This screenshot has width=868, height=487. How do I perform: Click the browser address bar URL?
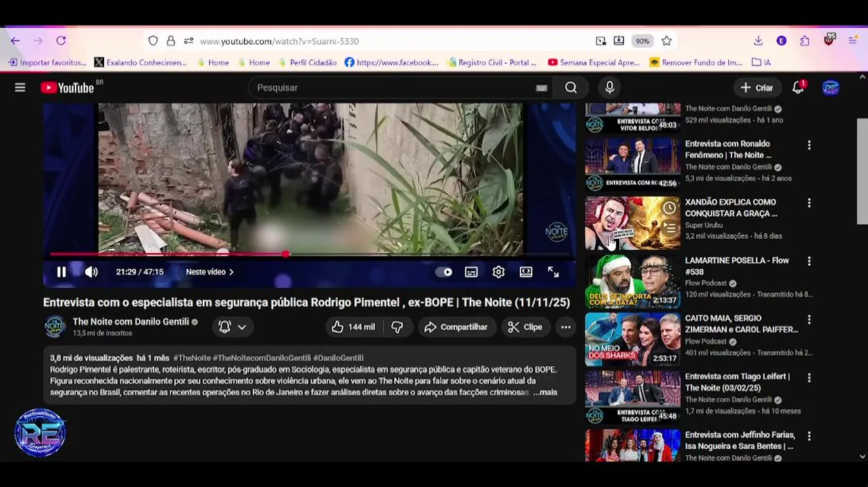[x=279, y=41]
